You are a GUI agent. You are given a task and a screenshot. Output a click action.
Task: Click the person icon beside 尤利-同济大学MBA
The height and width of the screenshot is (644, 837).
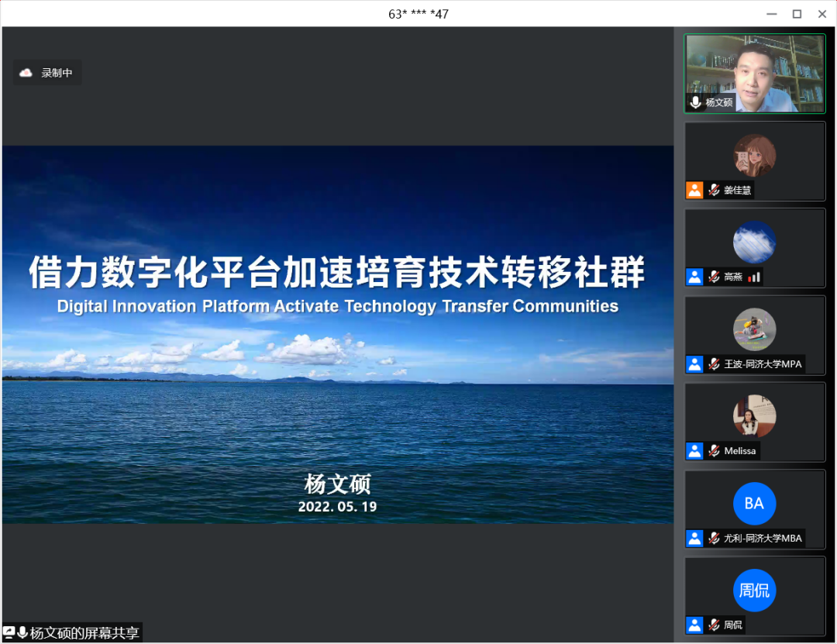(694, 539)
